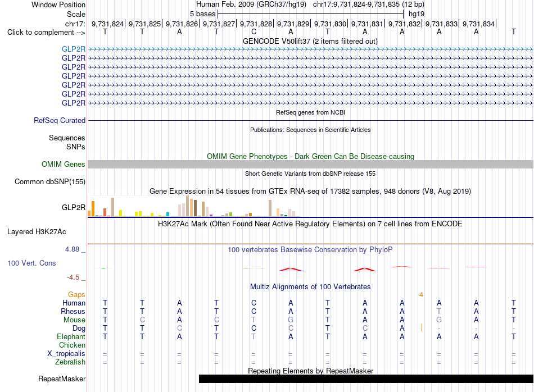Screen dimensions: 534x392
Task: Click the PhyloP upper bound 4.88
Action: coord(72,249)
